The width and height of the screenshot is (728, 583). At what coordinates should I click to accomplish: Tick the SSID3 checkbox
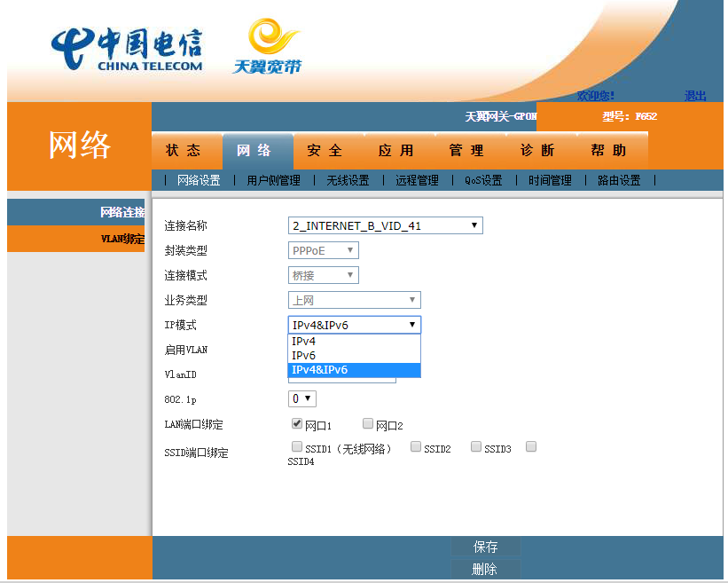[x=476, y=447]
